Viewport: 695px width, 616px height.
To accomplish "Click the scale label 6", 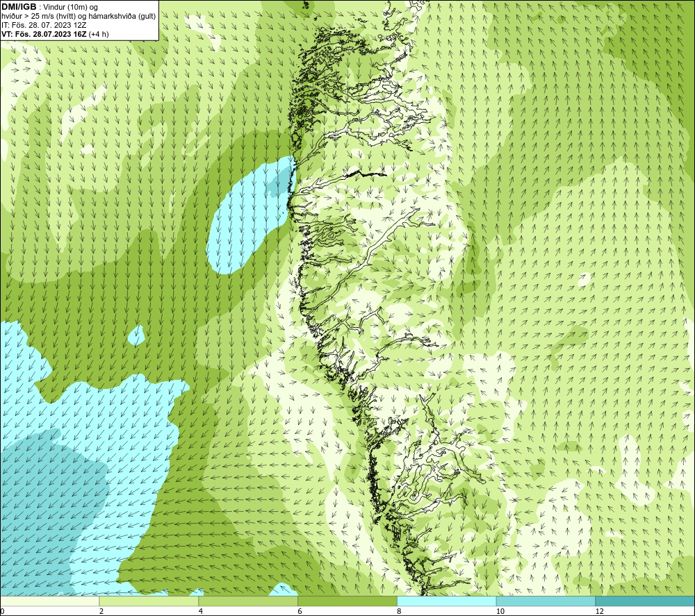I will (300, 611).
